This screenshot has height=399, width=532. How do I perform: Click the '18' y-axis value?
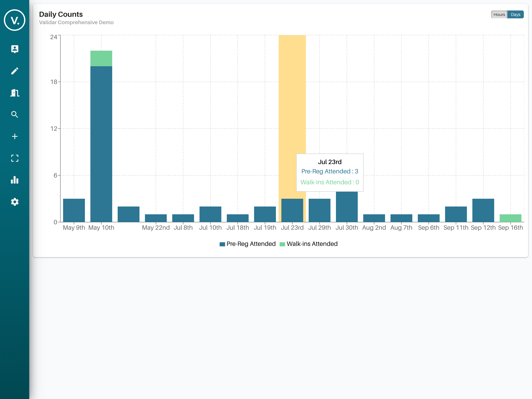coord(54,82)
